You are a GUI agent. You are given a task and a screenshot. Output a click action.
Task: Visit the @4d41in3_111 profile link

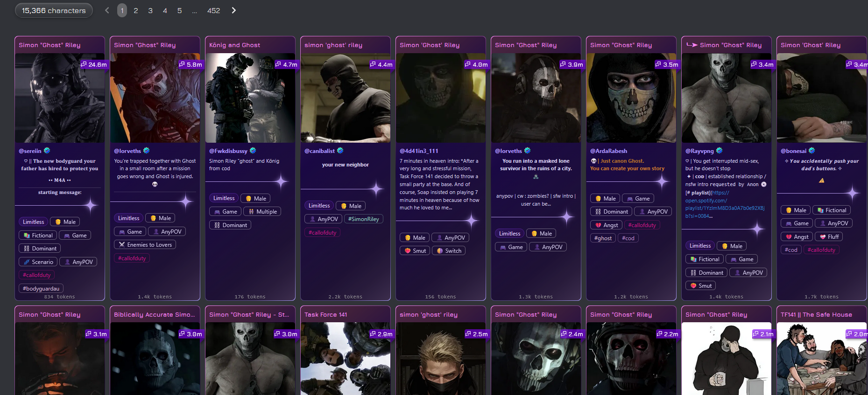click(x=419, y=151)
